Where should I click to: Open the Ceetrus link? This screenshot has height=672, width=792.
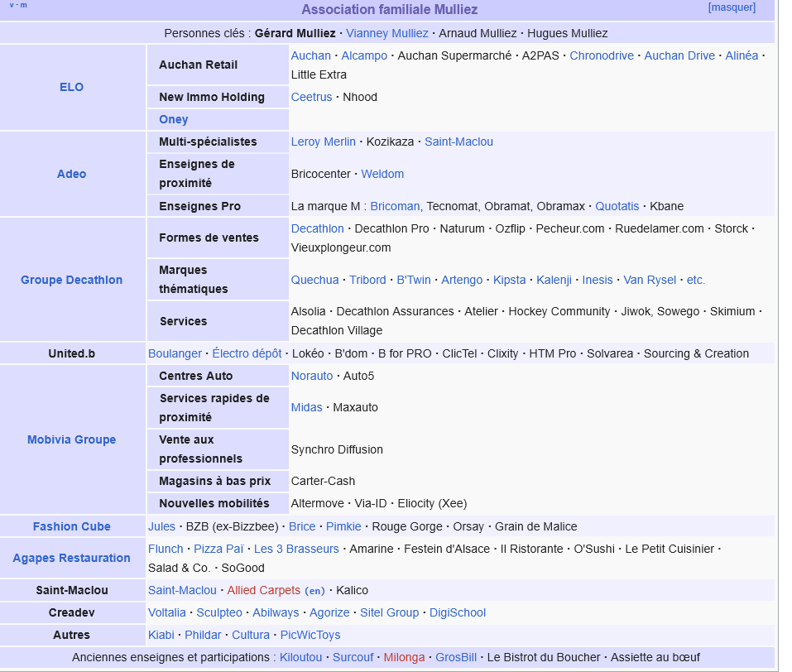point(311,97)
